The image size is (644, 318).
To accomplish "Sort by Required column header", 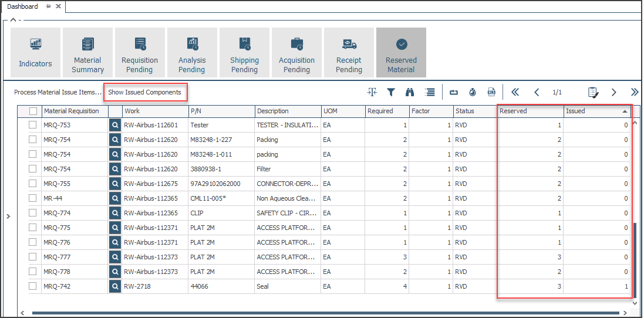I will [x=387, y=111].
